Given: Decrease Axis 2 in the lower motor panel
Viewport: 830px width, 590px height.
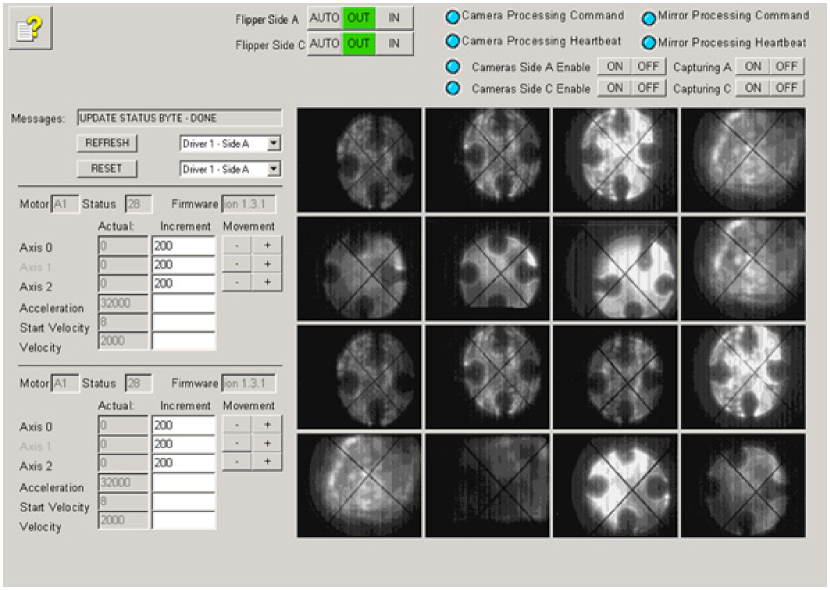Looking at the screenshot, I should coord(236,462).
